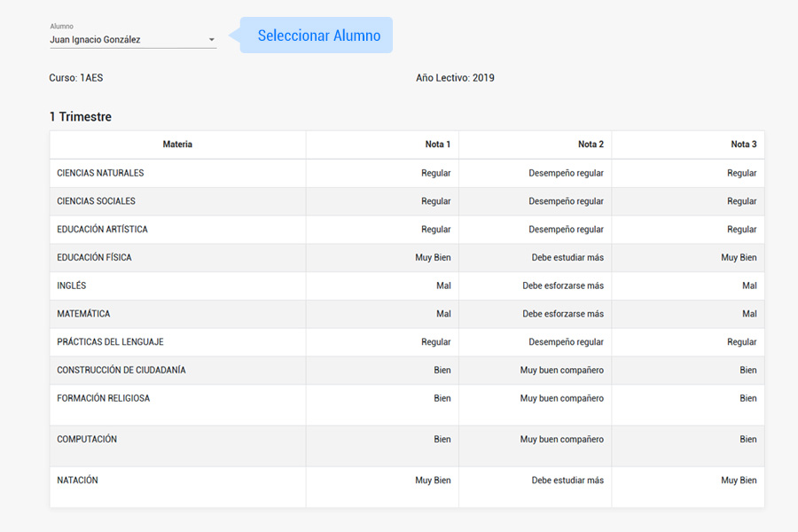Click the INGLÉS subject cell

pyautogui.click(x=72, y=286)
